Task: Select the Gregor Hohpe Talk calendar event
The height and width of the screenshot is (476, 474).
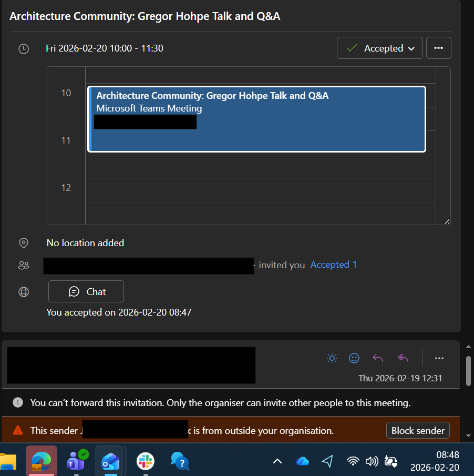Action: 257,119
